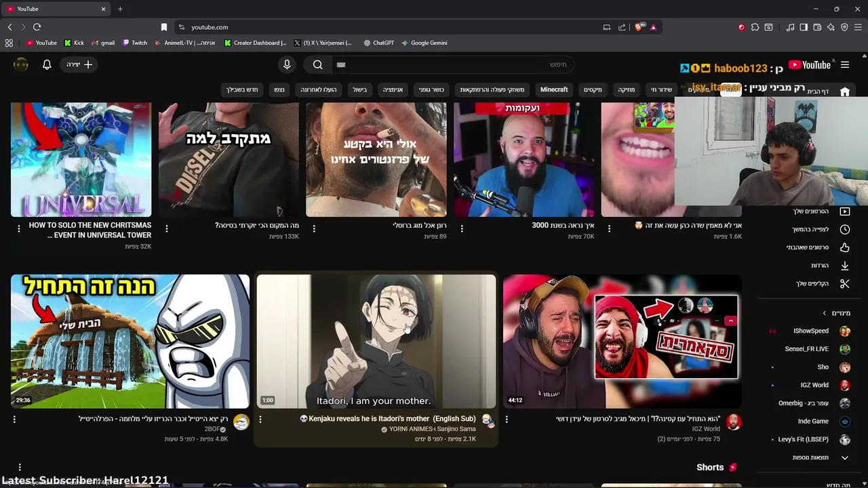Open options menu for Kenjaku Itadori video
The image size is (868, 488).
coord(260,420)
